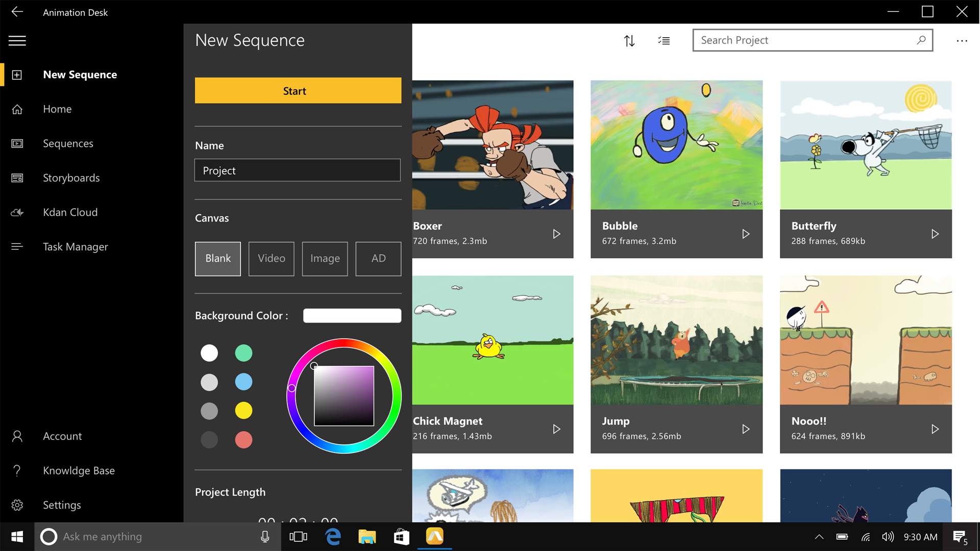The image size is (980, 551).
Task: Click the Storyboards sidebar icon
Action: pos(17,178)
